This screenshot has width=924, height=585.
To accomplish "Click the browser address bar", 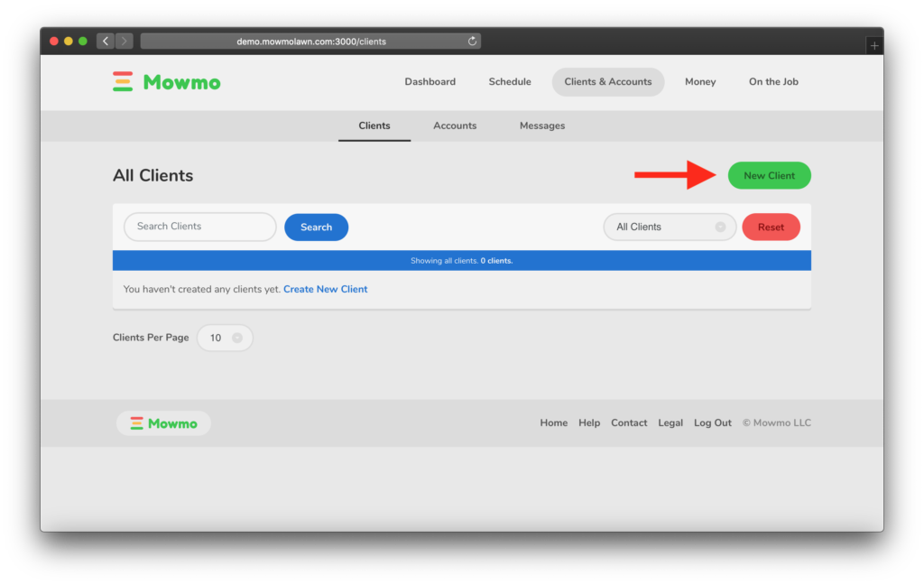I will [x=310, y=42].
